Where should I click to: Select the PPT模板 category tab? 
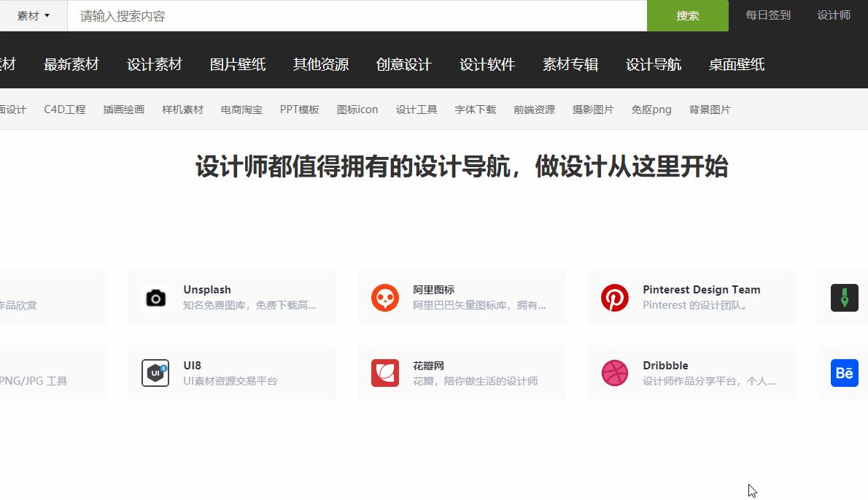click(x=299, y=109)
